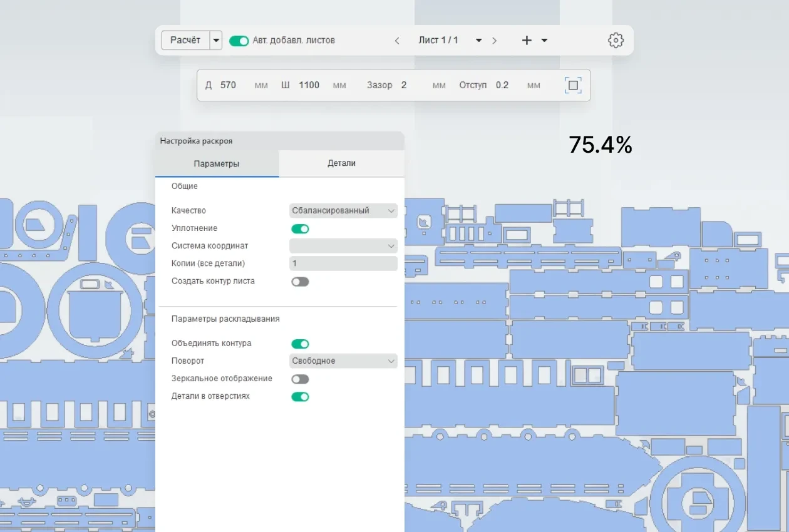Expand the Лист 1 / 1 sheet list
The image size is (789, 532).
pos(478,41)
